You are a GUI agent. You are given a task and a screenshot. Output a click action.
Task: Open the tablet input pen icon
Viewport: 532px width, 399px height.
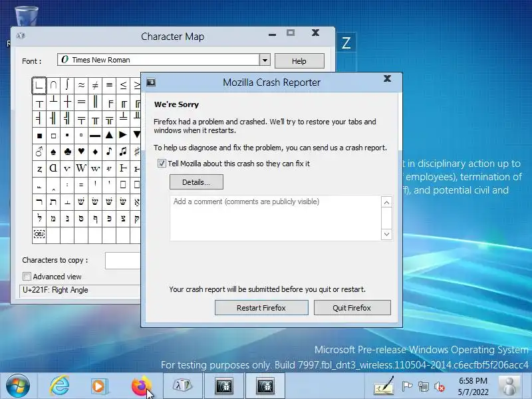point(384,386)
